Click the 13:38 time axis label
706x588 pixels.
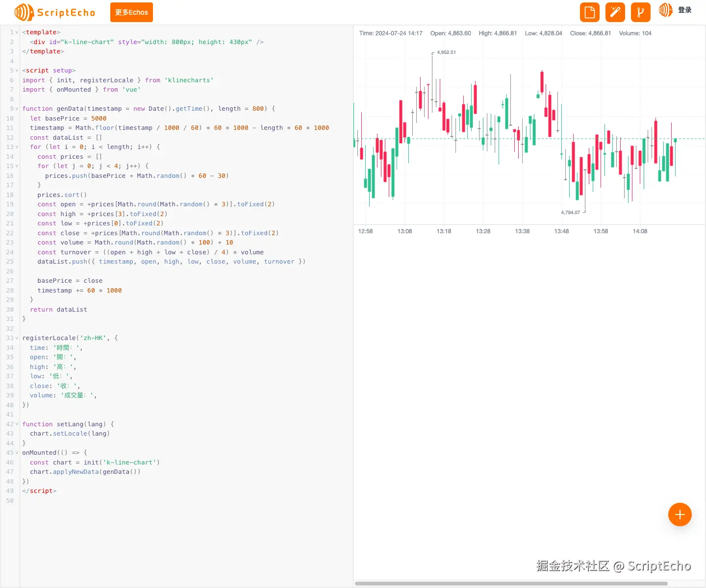point(522,231)
